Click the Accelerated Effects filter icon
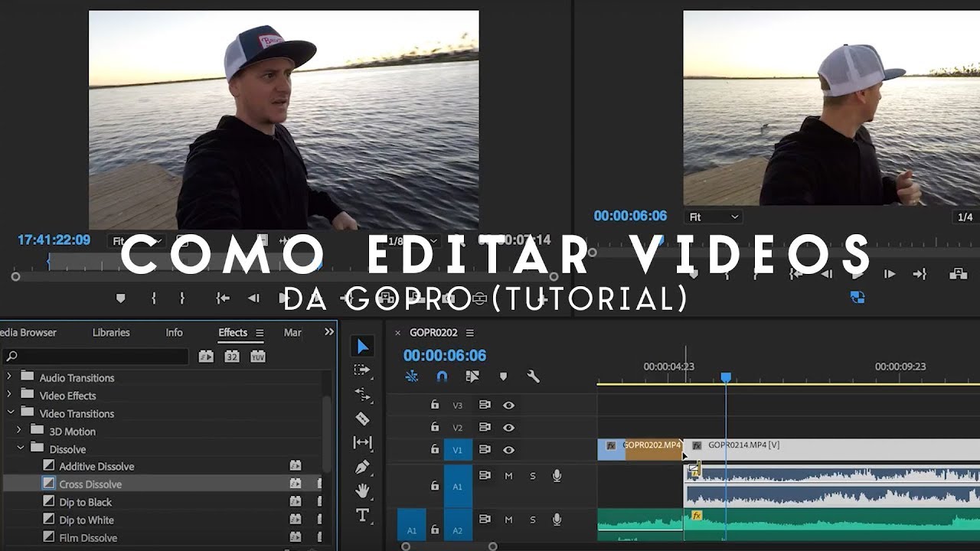 tap(206, 357)
